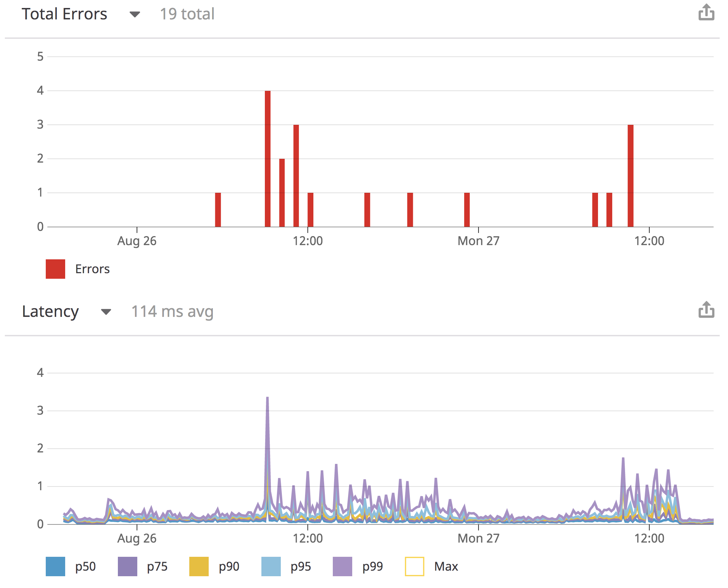
Task: Click the p75 legend label
Action: 157,567
